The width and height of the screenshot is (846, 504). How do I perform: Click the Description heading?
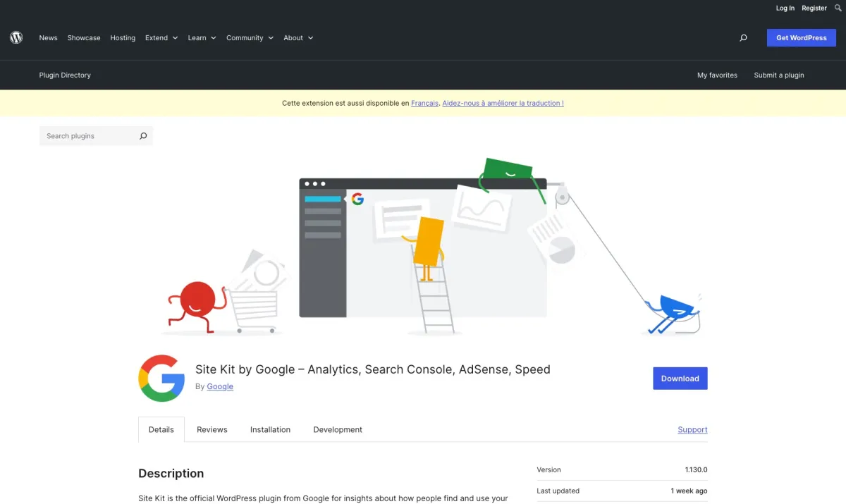(171, 474)
